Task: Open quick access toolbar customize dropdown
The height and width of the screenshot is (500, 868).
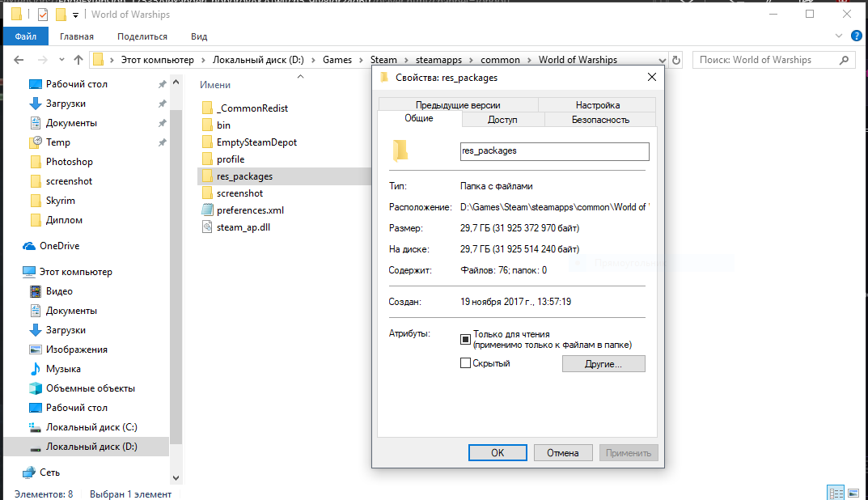Action: (x=75, y=15)
